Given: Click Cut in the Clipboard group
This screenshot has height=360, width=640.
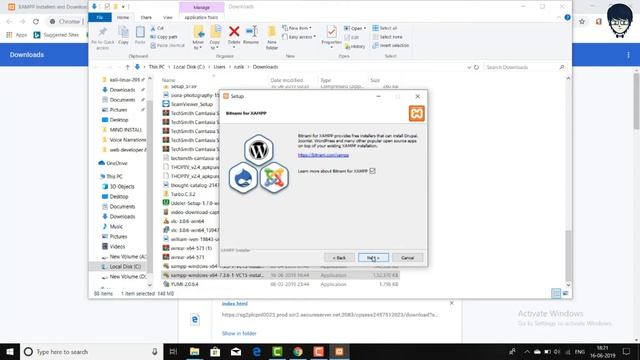Looking at the screenshot, I should pyautogui.click(x=157, y=28).
